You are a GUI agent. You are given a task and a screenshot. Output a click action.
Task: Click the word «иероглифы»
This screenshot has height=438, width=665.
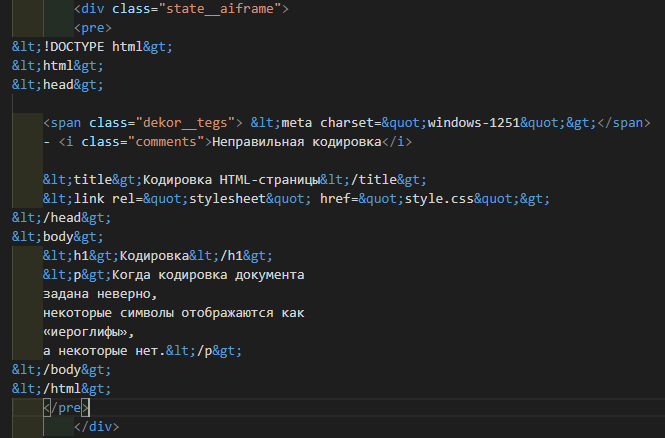click(x=88, y=332)
